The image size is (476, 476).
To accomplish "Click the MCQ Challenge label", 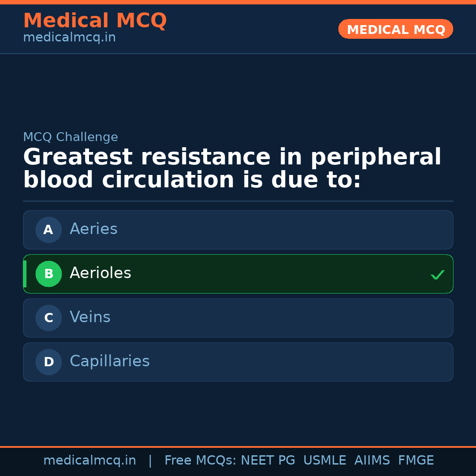I will click(x=71, y=137).
